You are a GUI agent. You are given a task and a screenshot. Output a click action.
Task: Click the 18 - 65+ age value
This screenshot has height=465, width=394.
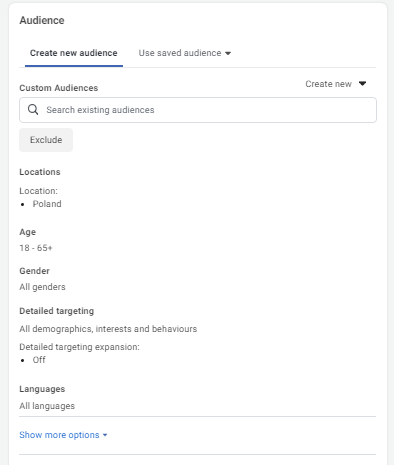(x=36, y=248)
